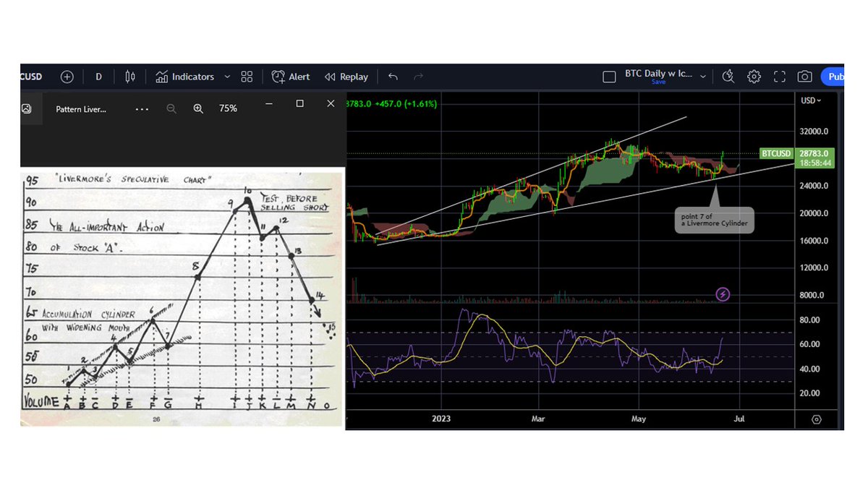Click the BTC Daily w Ic... layout name
Image resolution: width=868 pixels, height=488 pixels.
tap(658, 74)
